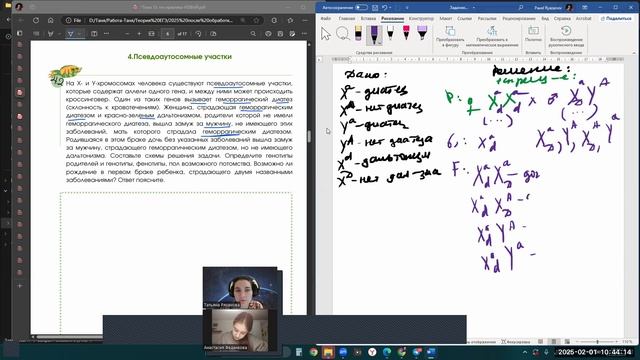
Task: Switch to the Макет tab
Action: (445, 19)
